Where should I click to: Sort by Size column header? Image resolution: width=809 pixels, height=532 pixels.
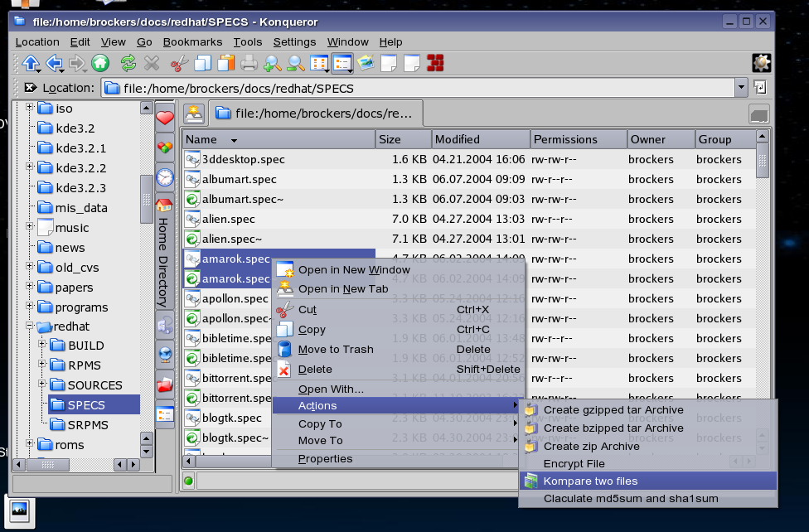[404, 139]
